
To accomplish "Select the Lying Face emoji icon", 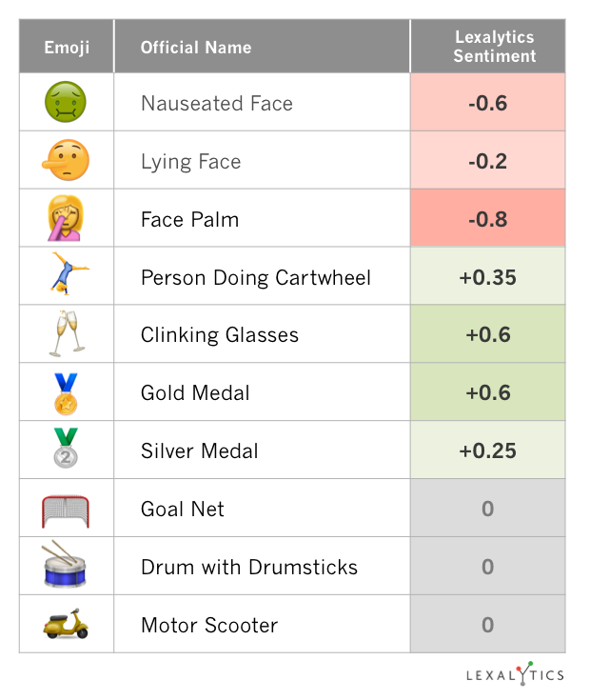I will tap(66, 160).
